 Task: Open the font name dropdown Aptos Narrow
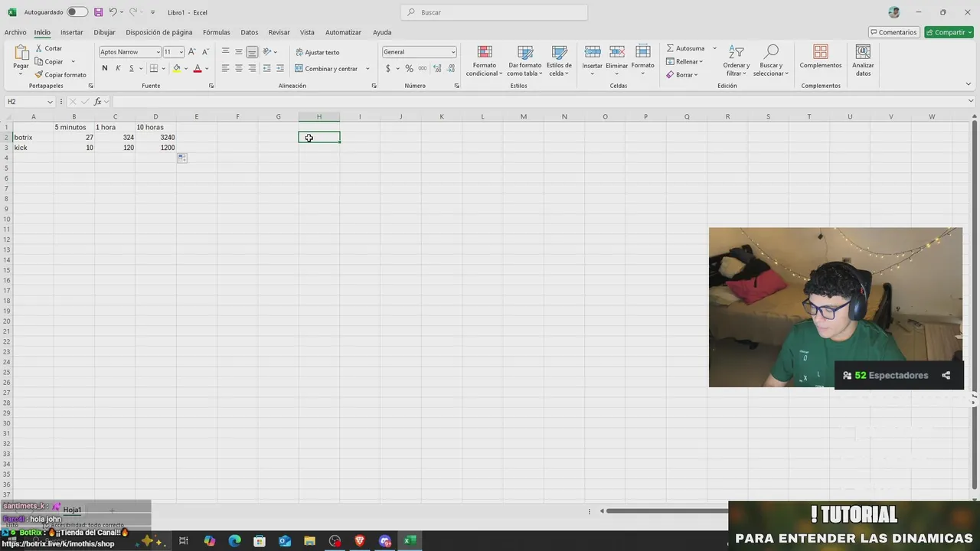(x=158, y=52)
